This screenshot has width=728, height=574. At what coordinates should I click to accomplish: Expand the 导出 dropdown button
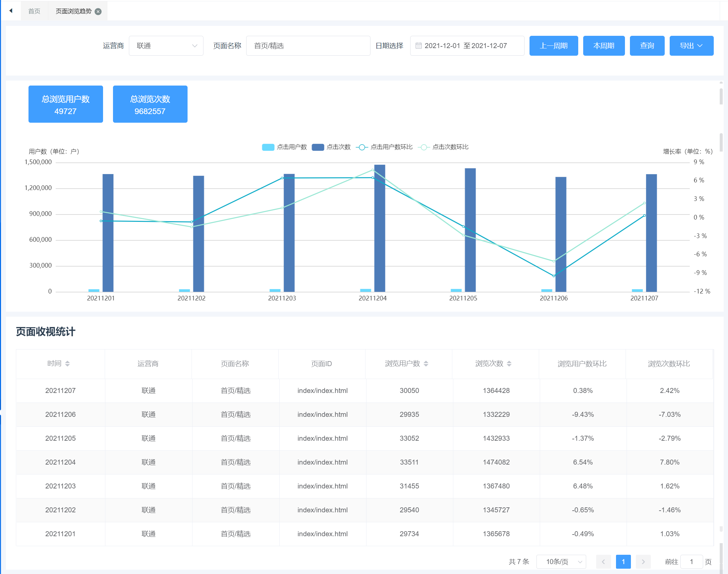692,46
